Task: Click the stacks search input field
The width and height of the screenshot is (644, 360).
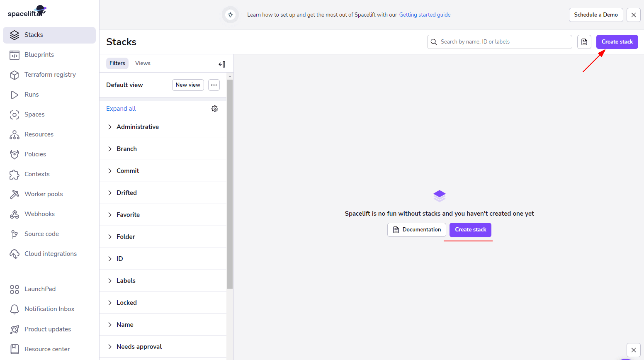Action: (499, 41)
